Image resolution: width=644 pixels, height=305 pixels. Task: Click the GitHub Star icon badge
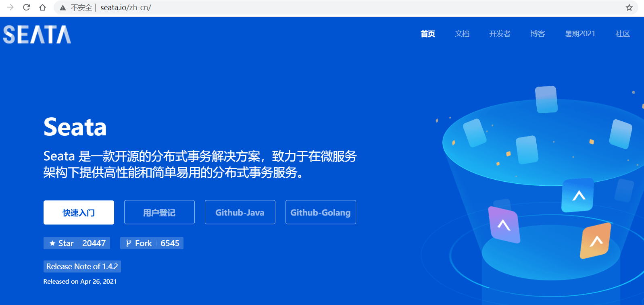(x=52, y=243)
